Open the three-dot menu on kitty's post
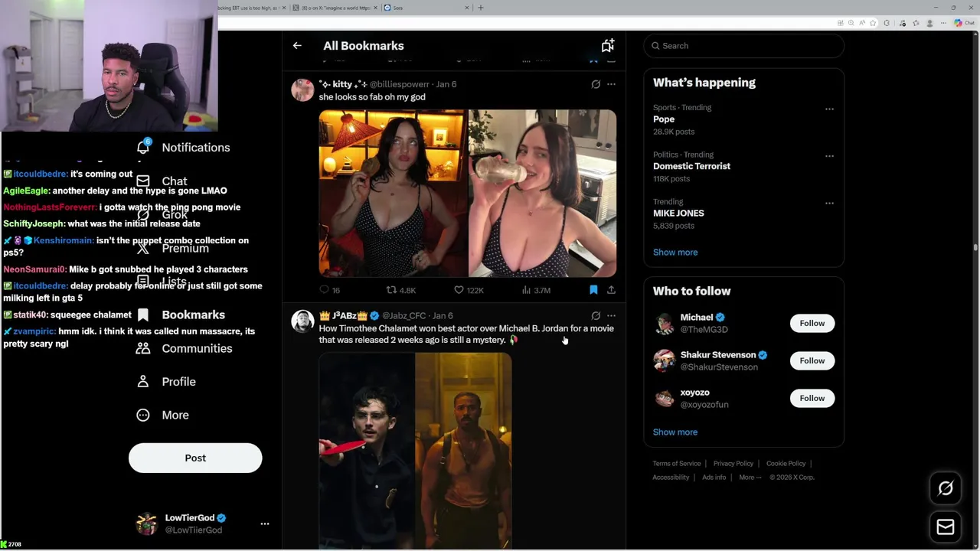The width and height of the screenshot is (980, 551). pyautogui.click(x=611, y=84)
